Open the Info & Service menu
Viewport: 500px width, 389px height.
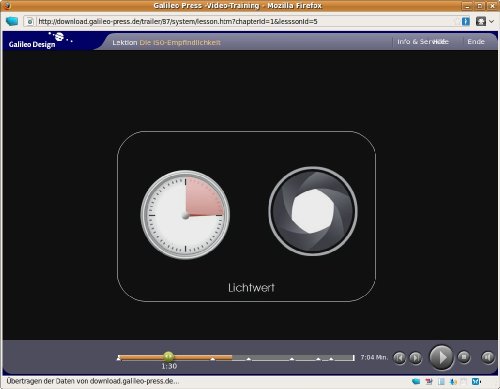coord(423,42)
